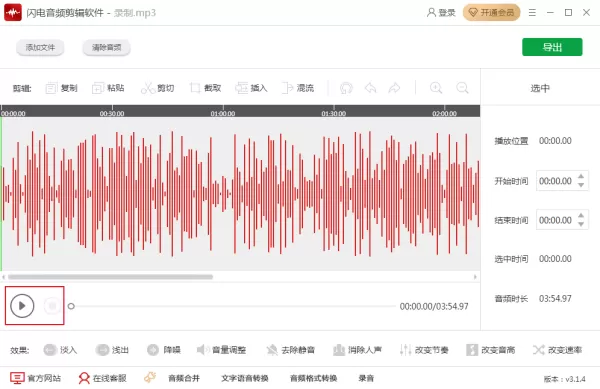Open the 音频合并 (audio merge) tool

tap(184, 378)
